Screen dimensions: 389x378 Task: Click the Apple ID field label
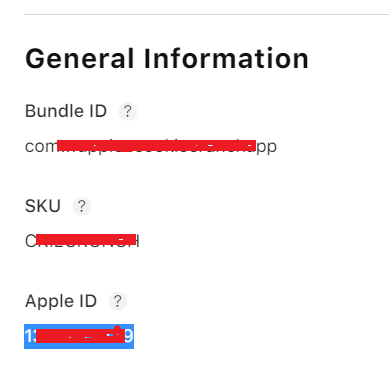click(61, 301)
